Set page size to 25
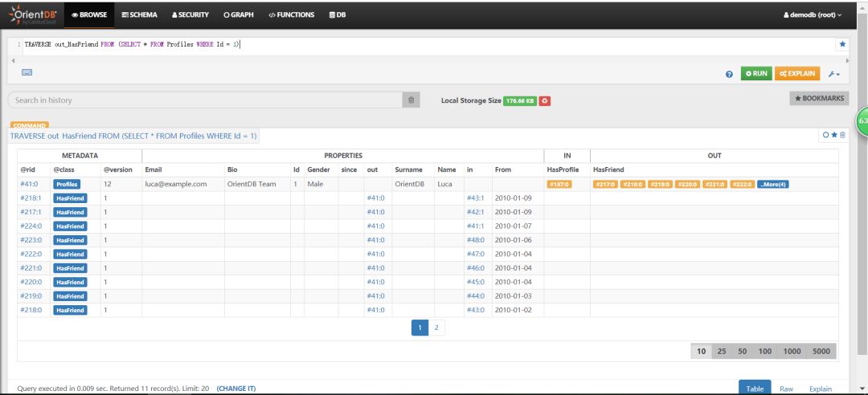 [722, 352]
